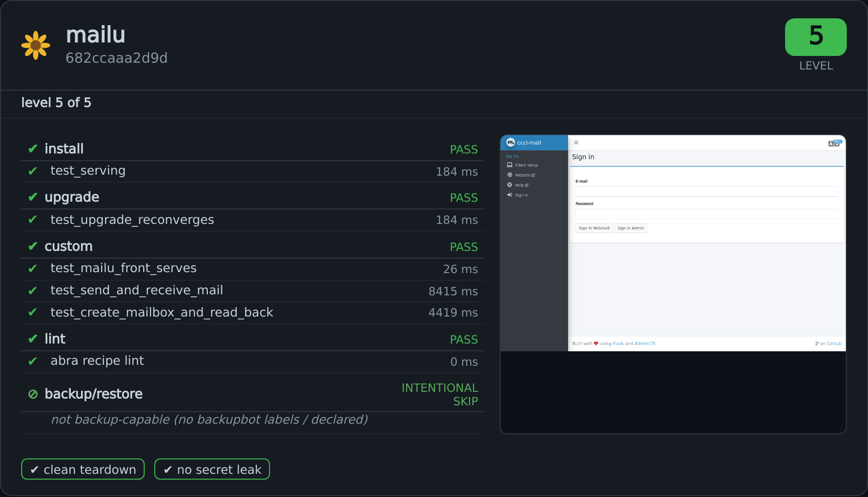868x497 pixels.
Task: Click the 'not backup-capable' note
Action: (x=209, y=420)
